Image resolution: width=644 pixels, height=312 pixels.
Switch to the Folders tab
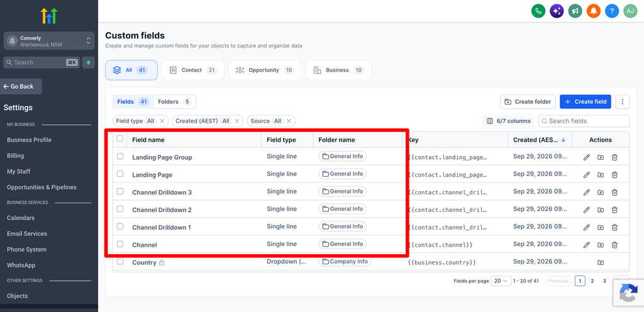click(x=175, y=102)
